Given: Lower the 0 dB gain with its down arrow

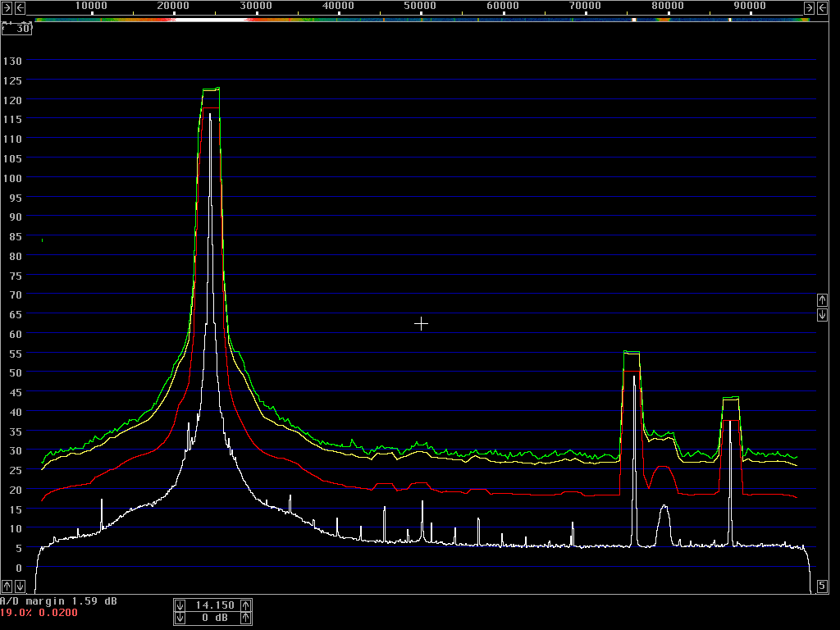Looking at the screenshot, I should tap(180, 619).
